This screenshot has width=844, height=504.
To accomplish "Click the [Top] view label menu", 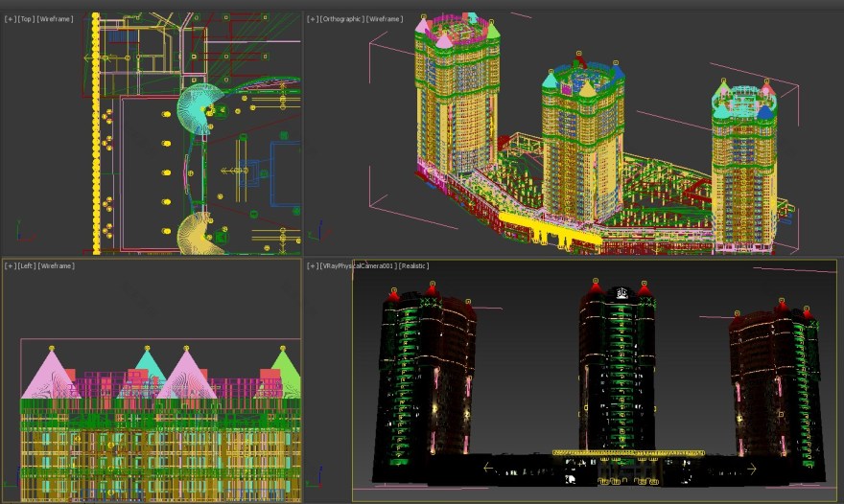I will pyautogui.click(x=25, y=19).
